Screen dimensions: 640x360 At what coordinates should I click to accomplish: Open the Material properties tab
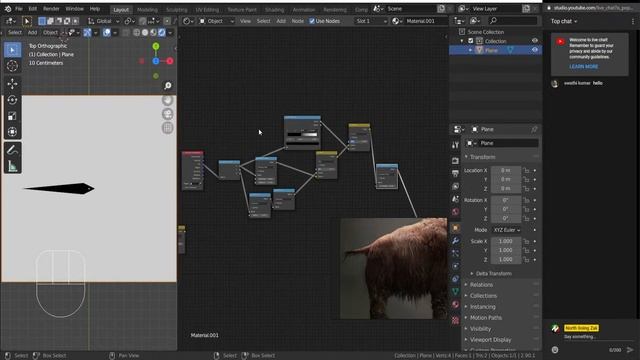point(456,304)
